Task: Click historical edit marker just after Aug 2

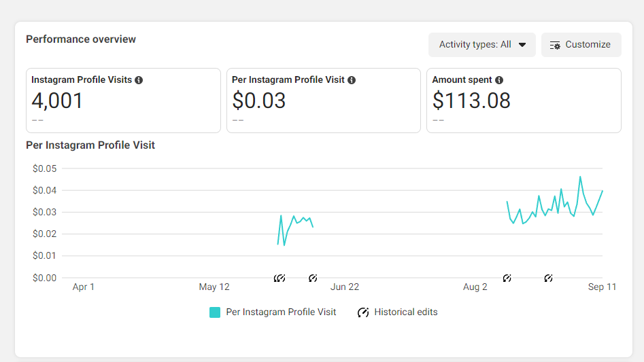Action: tap(507, 278)
